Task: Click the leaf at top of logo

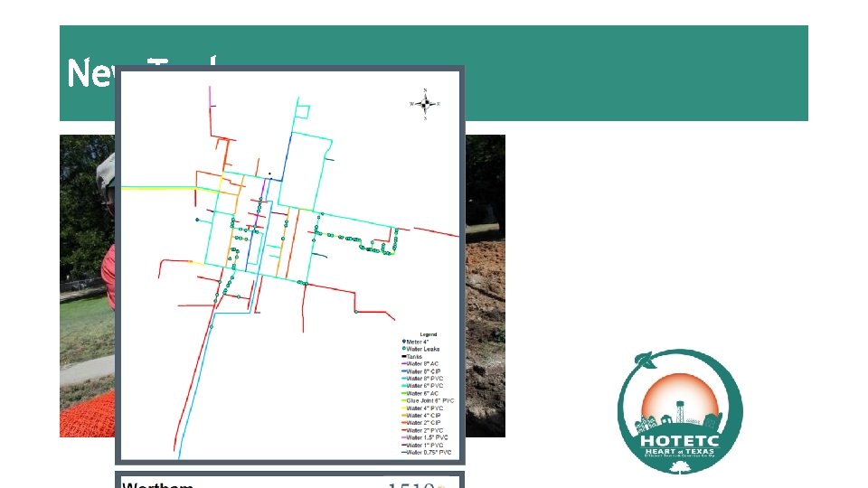Action: point(644,361)
